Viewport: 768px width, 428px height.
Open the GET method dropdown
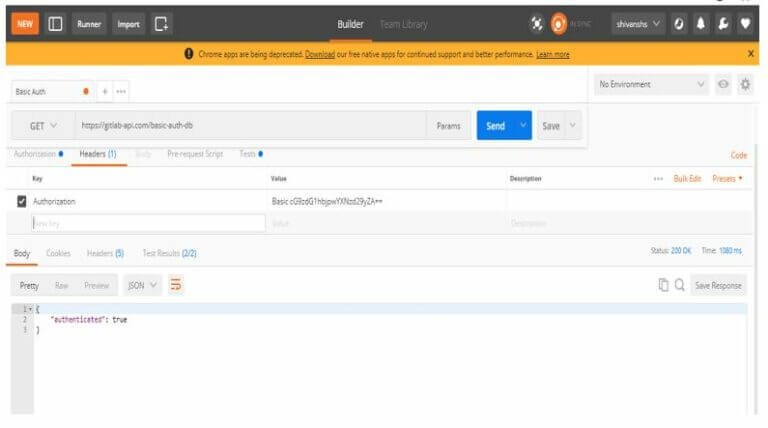pyautogui.click(x=43, y=126)
